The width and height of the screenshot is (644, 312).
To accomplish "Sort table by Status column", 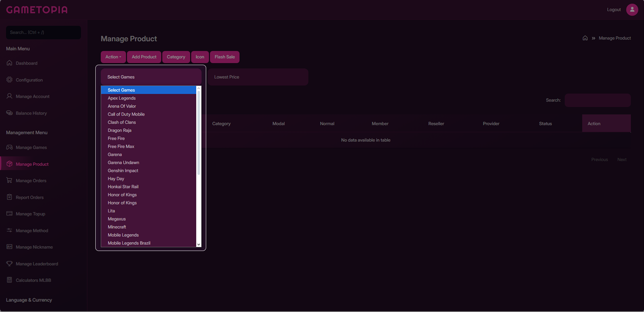I will coord(545,124).
